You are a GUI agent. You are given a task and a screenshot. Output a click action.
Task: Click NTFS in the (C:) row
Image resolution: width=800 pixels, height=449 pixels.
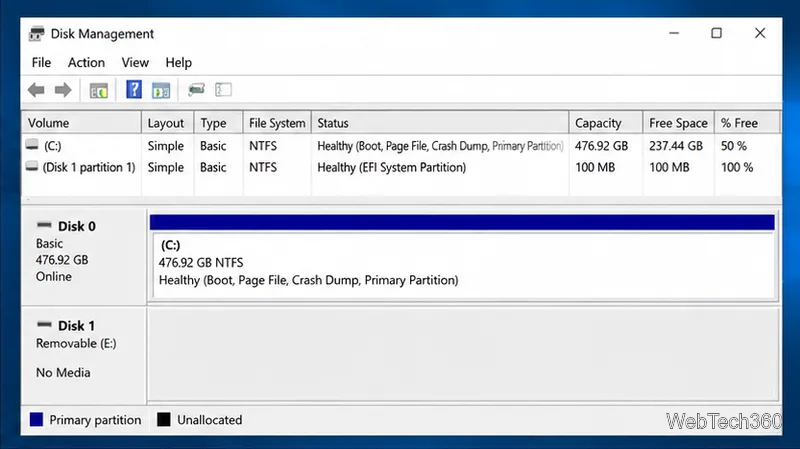(x=263, y=146)
